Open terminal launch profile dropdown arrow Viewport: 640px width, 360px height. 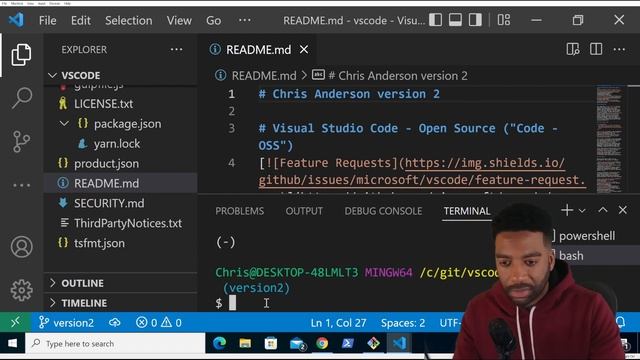pos(582,211)
